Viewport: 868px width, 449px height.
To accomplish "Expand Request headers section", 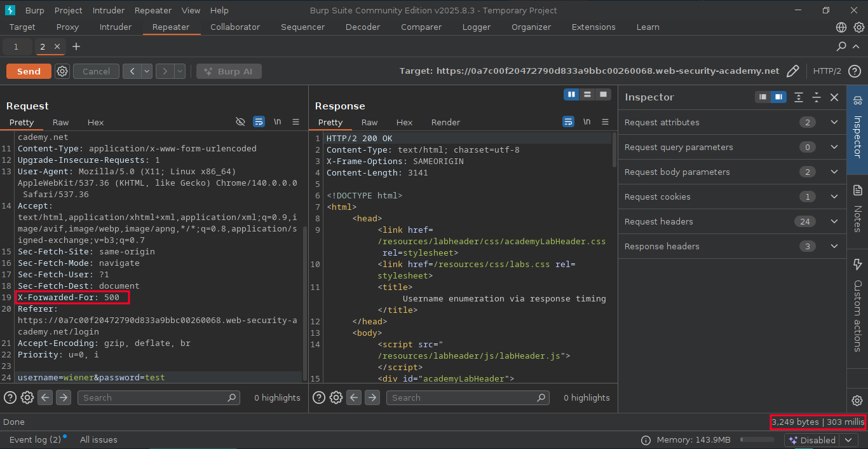I will pos(834,221).
